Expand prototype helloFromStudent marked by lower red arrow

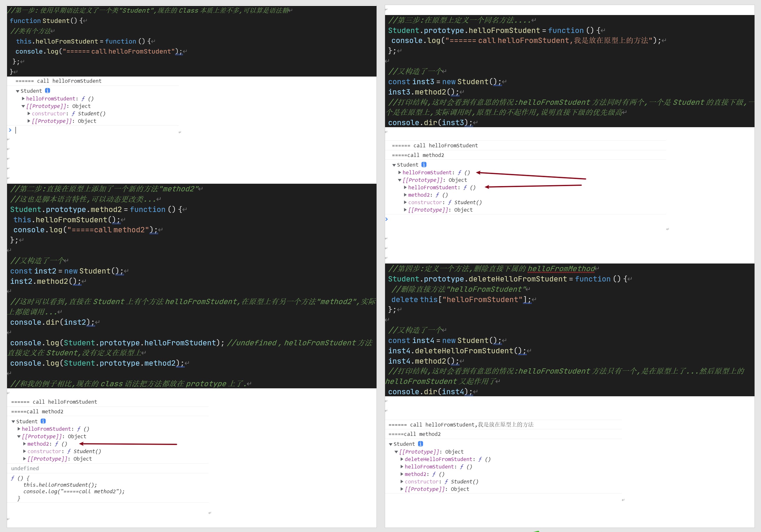click(405, 187)
